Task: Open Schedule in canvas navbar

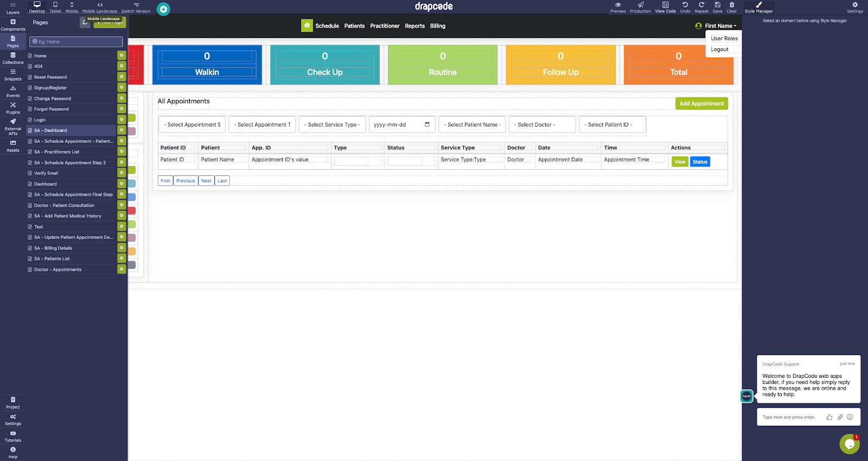Action: [x=327, y=26]
